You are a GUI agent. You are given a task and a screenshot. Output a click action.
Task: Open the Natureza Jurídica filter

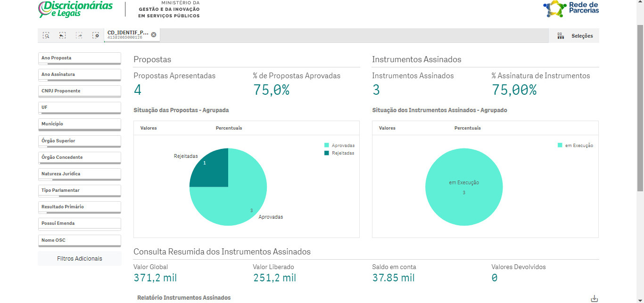[79, 174]
